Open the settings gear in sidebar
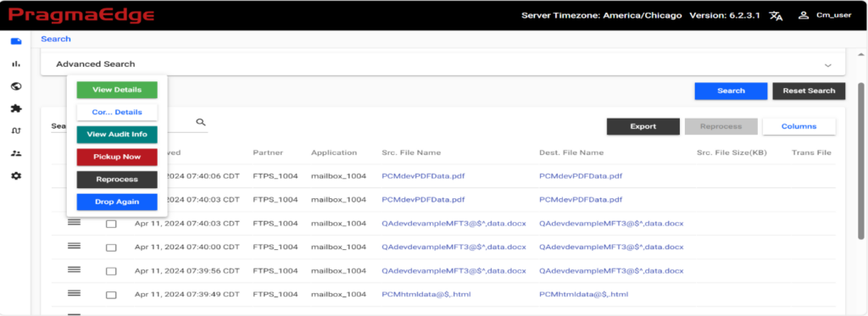 (x=16, y=176)
